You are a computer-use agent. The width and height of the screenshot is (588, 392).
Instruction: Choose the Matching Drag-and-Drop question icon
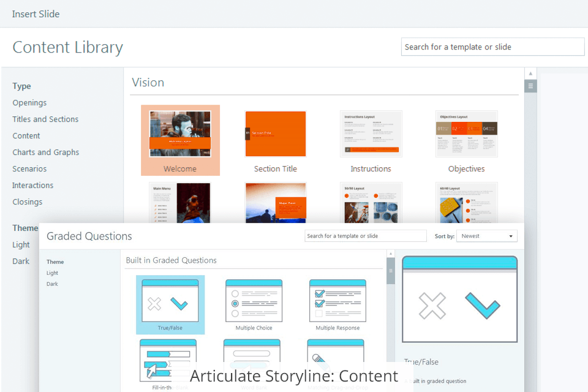point(335,361)
